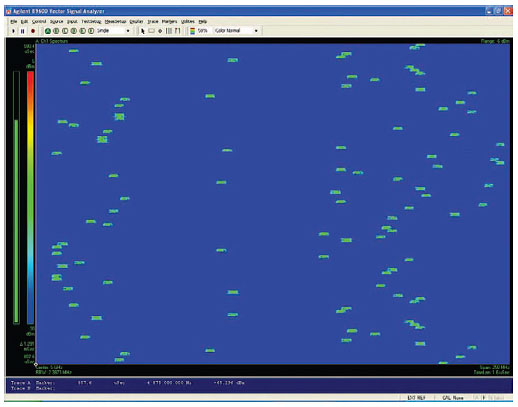518x407 pixels.
Task: Click the red record button
Action: point(33,31)
